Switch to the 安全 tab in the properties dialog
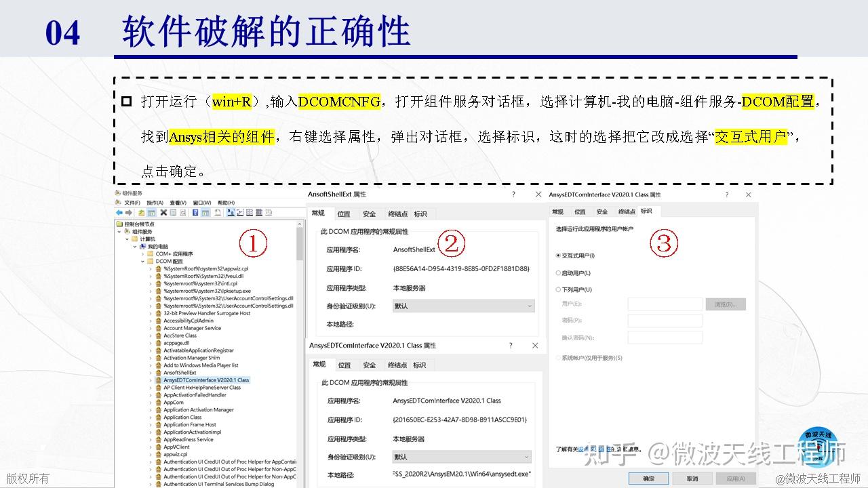 click(601, 211)
